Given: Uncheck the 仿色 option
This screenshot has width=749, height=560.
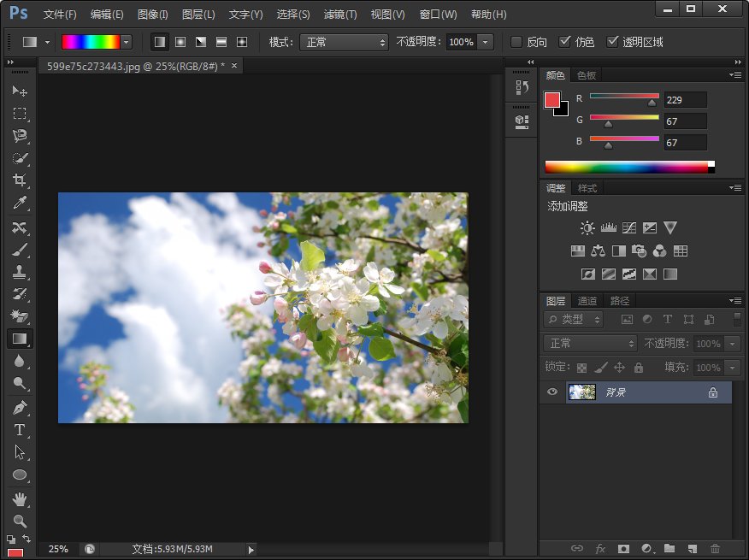Looking at the screenshot, I should (x=566, y=41).
